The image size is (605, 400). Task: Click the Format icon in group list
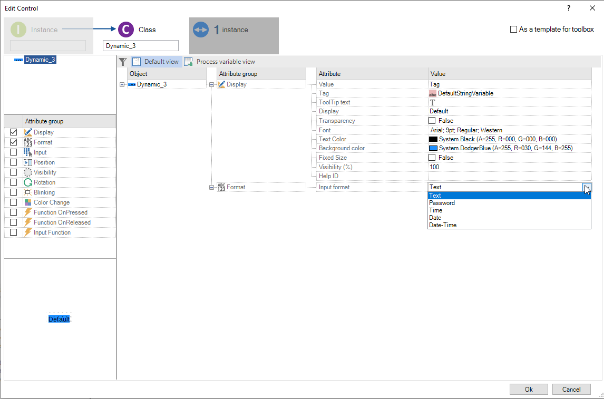(x=28, y=142)
